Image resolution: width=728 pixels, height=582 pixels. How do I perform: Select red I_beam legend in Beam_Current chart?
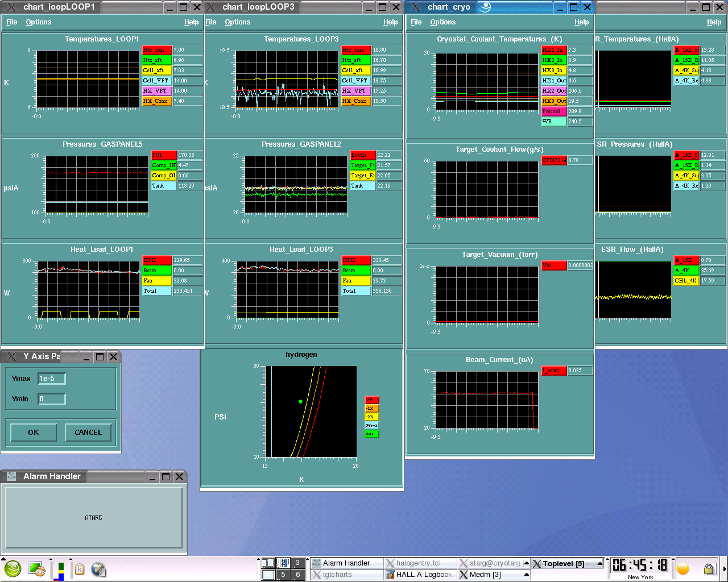pyautogui.click(x=554, y=371)
